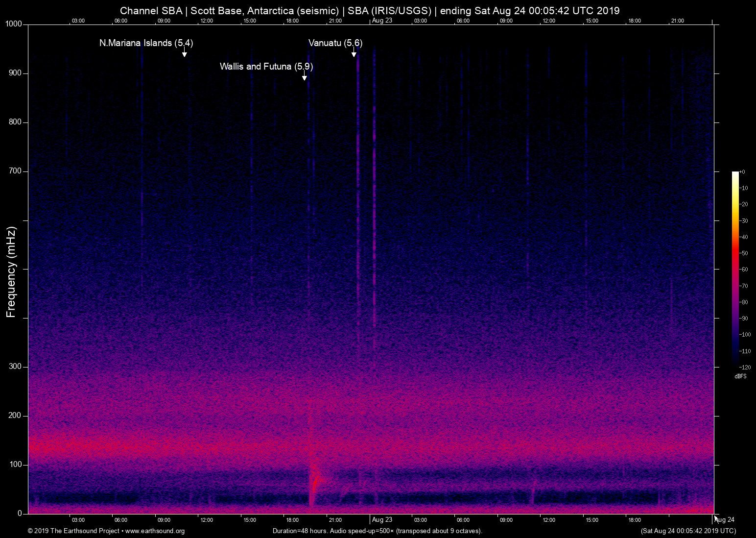Open the www.earthsound.org link in footer
This screenshot has height=538, width=756.
[155, 531]
